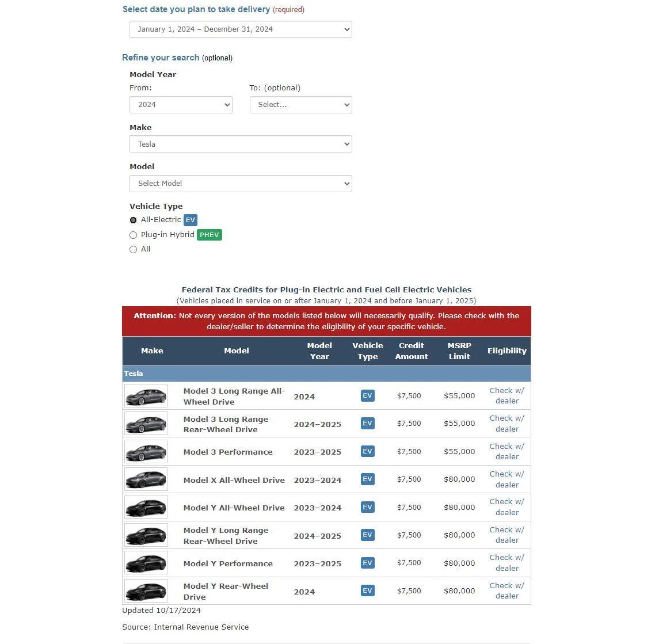This screenshot has height=644, width=655.
Task: Click the red Attention notice banner
Action: click(x=326, y=321)
